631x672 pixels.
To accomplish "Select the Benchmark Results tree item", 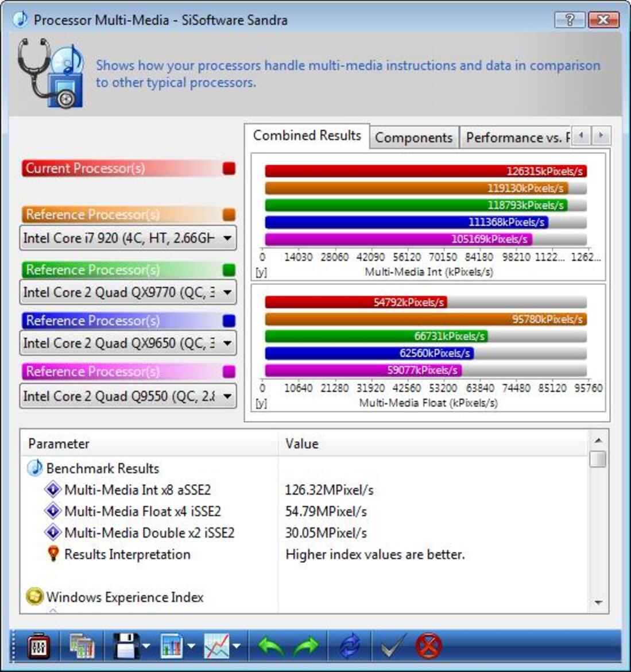I will click(103, 469).
